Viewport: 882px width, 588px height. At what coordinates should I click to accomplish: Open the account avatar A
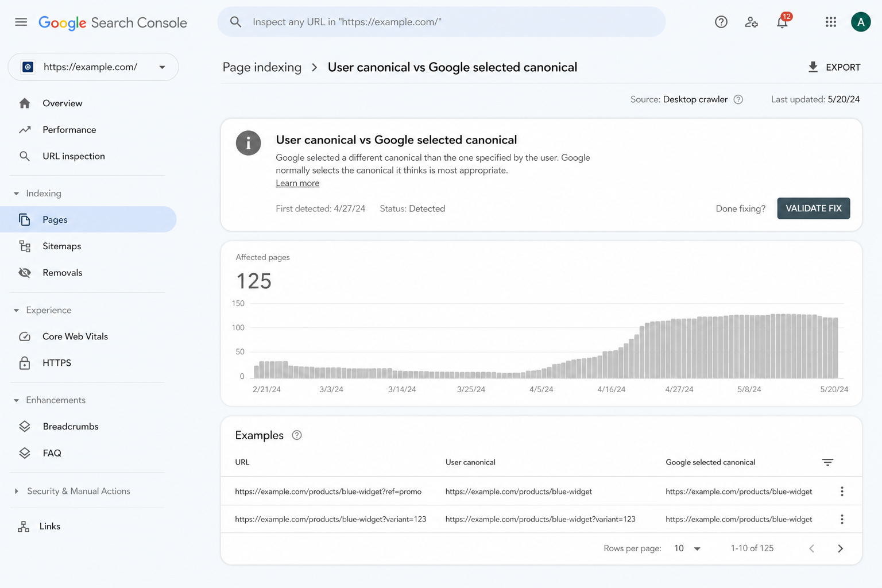860,22
